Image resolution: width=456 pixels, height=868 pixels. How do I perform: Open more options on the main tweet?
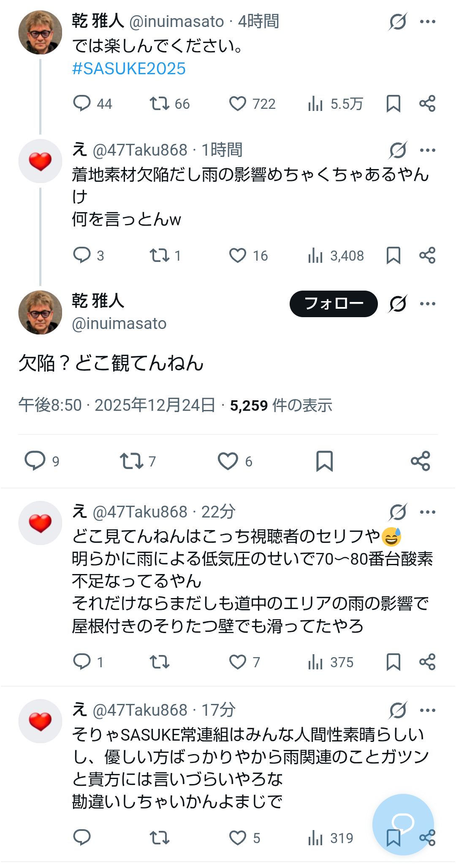427,304
